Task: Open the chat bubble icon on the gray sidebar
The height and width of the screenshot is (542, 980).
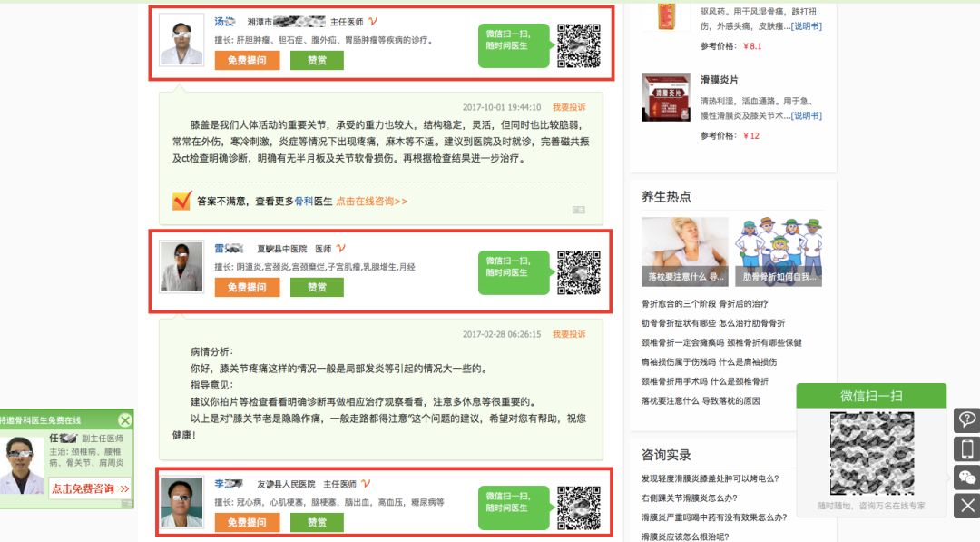Action: point(965,418)
